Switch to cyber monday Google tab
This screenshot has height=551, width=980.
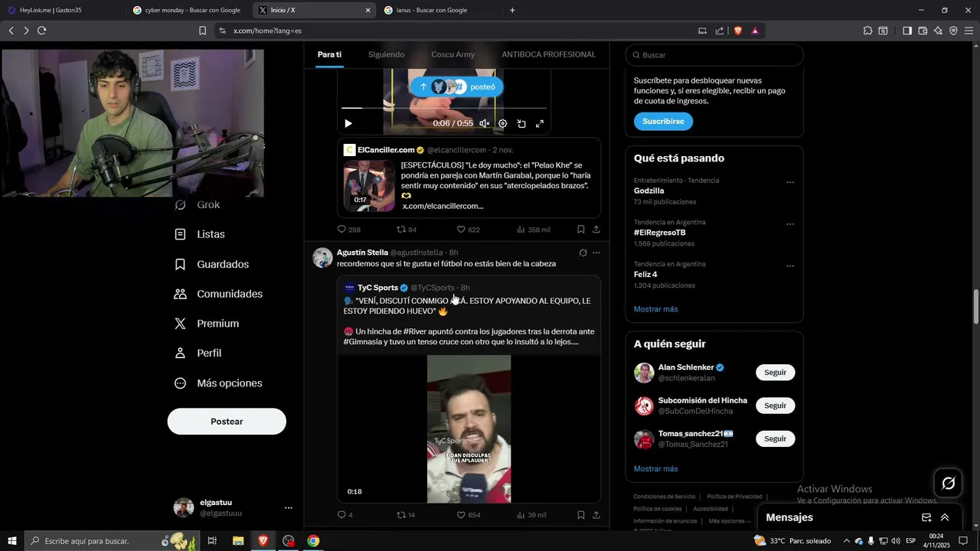pos(188,10)
